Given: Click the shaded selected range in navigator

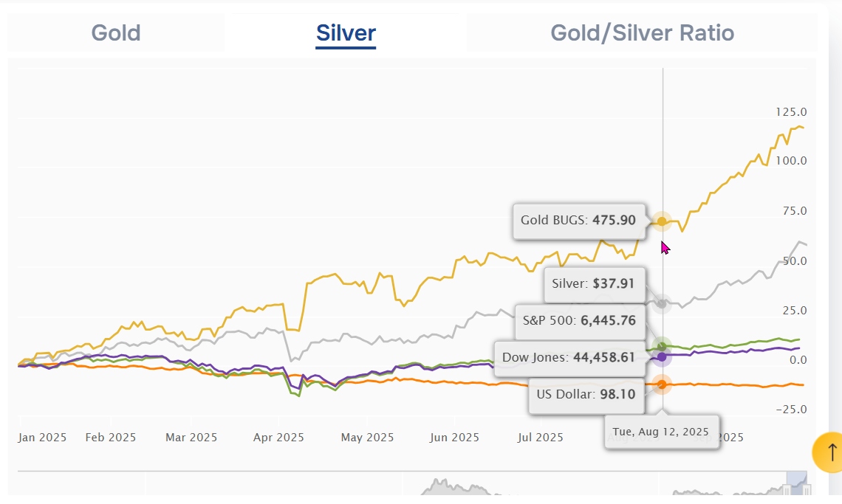Looking at the screenshot, I should 797,483.
